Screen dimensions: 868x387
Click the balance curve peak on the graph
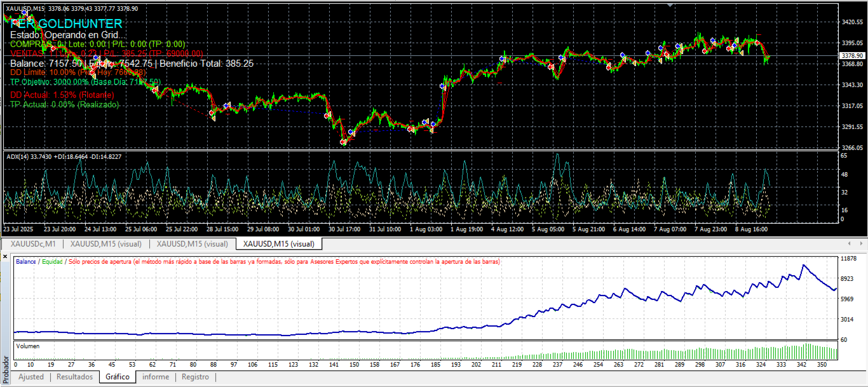tap(804, 266)
